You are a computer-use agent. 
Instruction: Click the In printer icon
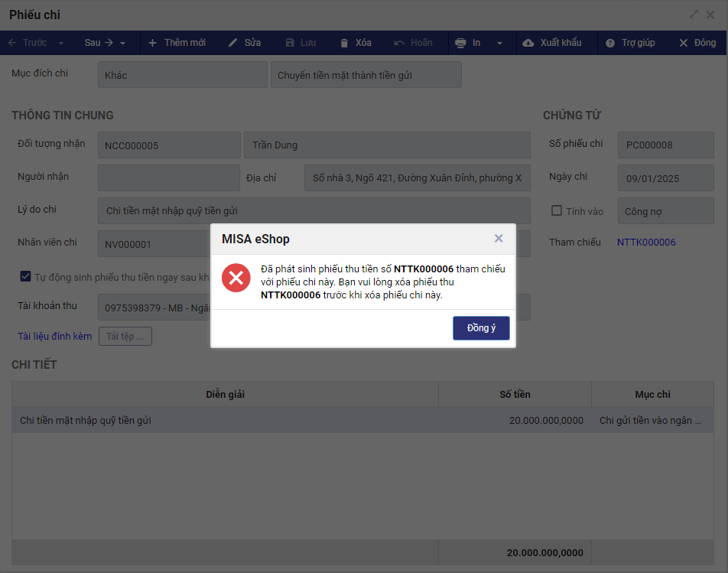pyautogui.click(x=460, y=43)
